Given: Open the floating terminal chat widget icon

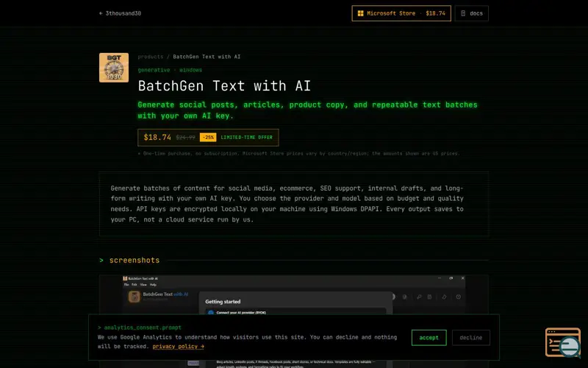Looking at the screenshot, I should click(563, 342).
